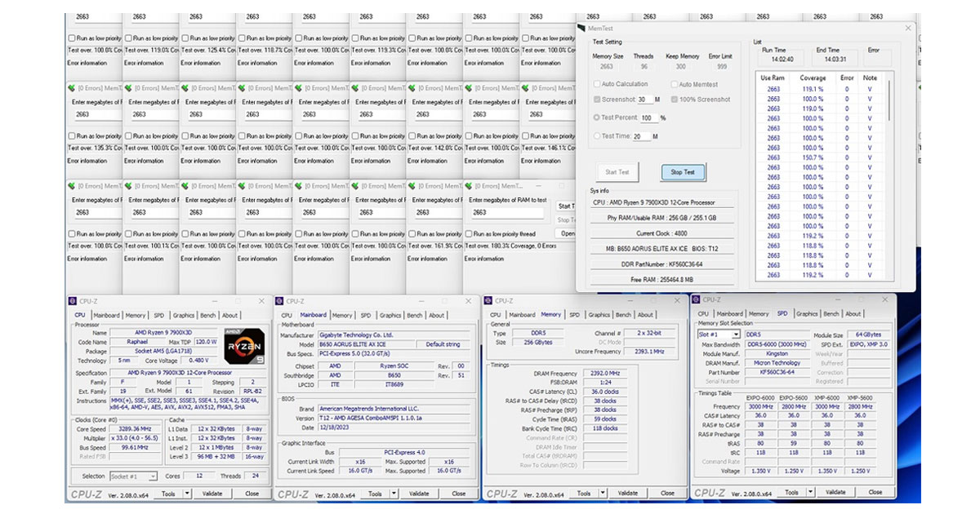Click the Use Ram column header
Screen dimensions: 980x514
coord(773,78)
